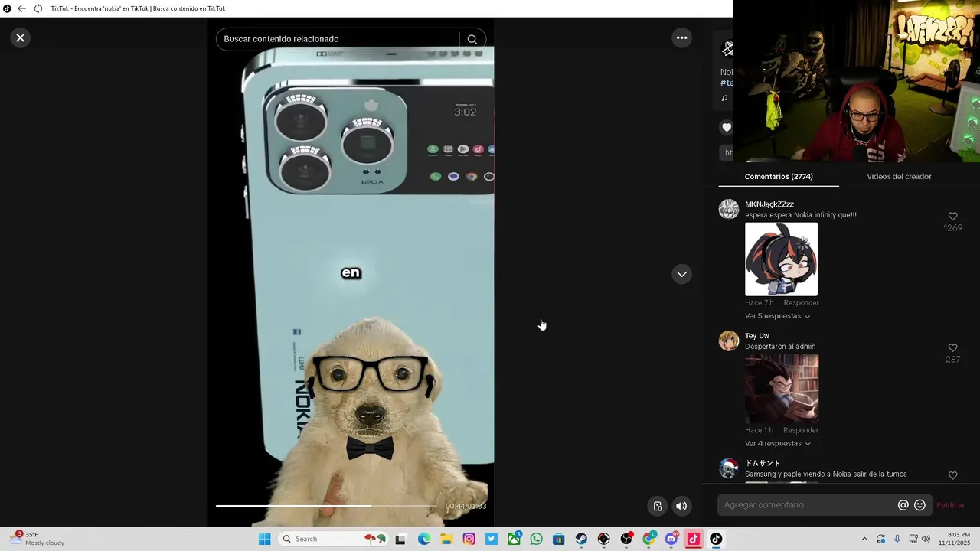
Task: Open File Explorer from the taskbar
Action: coord(446,540)
